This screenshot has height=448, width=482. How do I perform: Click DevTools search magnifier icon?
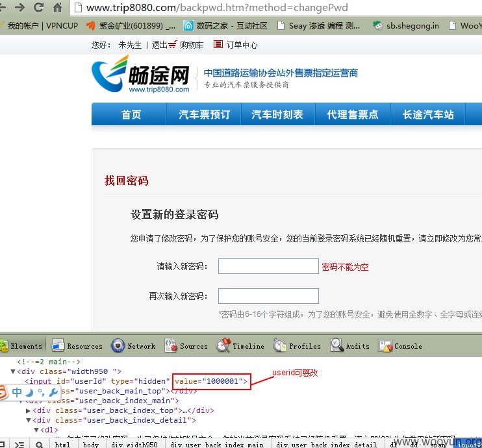coord(40,444)
